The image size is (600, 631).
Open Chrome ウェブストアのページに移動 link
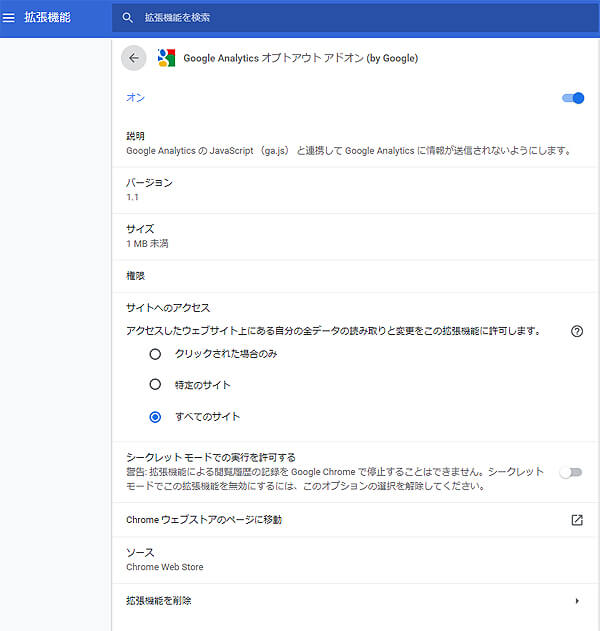(x=355, y=520)
